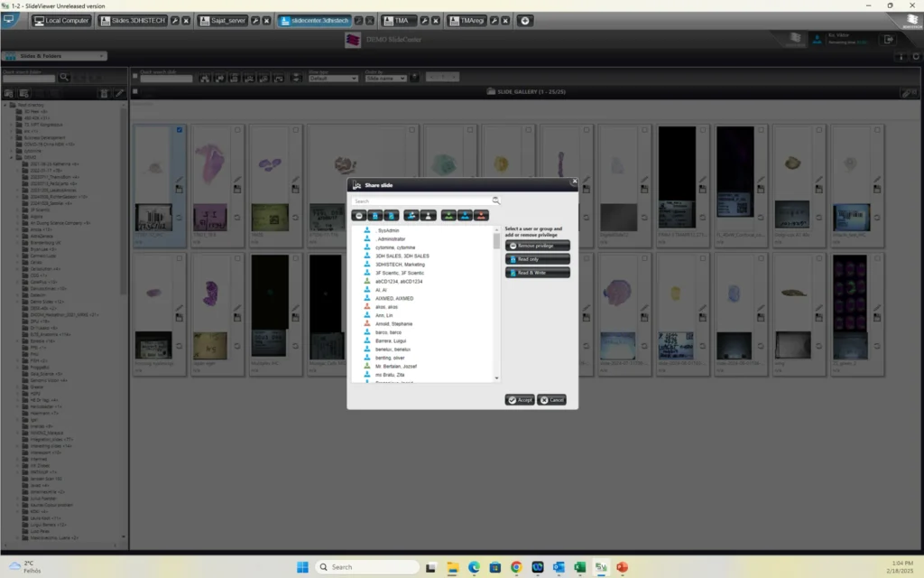The width and height of the screenshot is (924, 578).
Task: Click the folder quick search magnifier icon
Action: tap(64, 78)
